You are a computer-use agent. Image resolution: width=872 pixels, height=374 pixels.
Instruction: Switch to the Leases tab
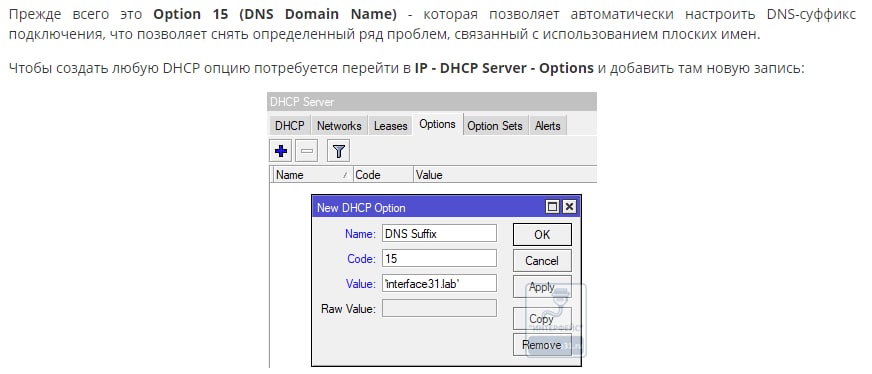click(390, 126)
